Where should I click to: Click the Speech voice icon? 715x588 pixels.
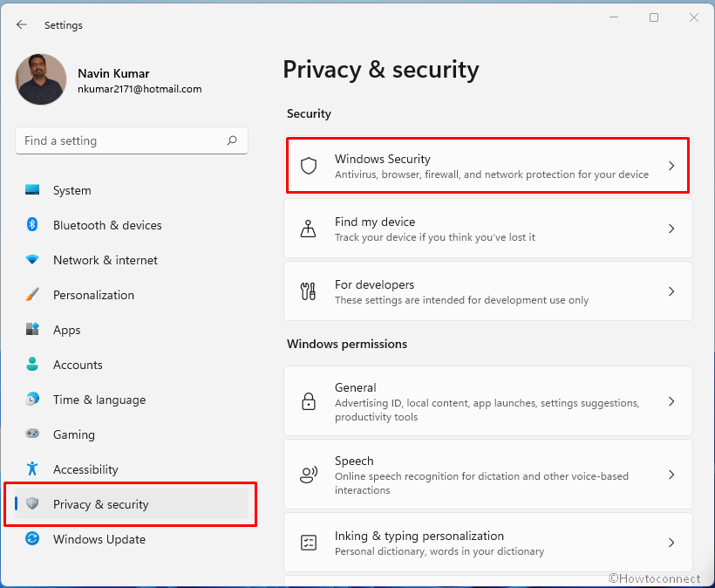[x=309, y=475]
